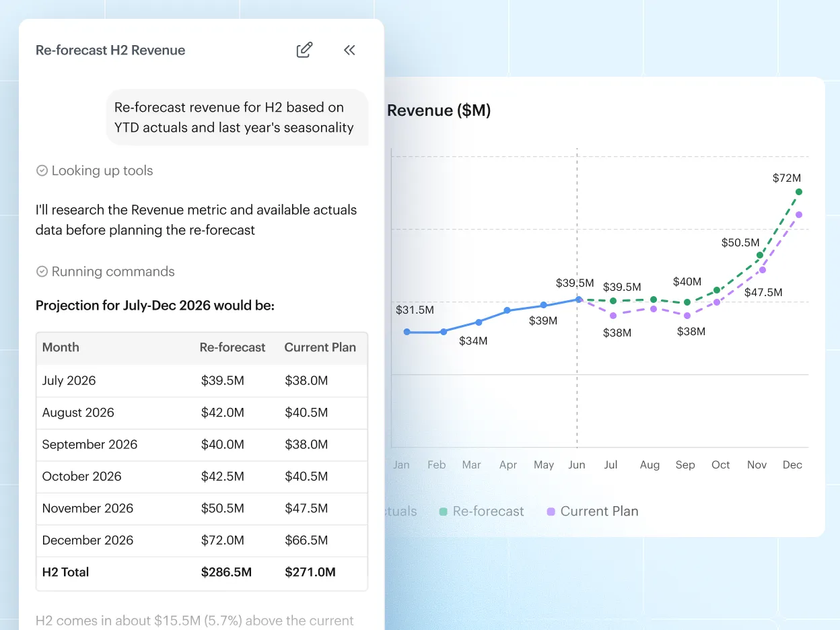Click the $31.5M chart data label
The height and width of the screenshot is (630, 840).
click(x=415, y=310)
